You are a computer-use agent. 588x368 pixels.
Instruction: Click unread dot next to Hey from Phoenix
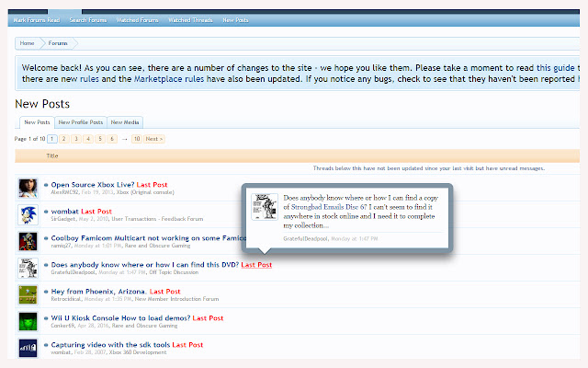point(46,292)
